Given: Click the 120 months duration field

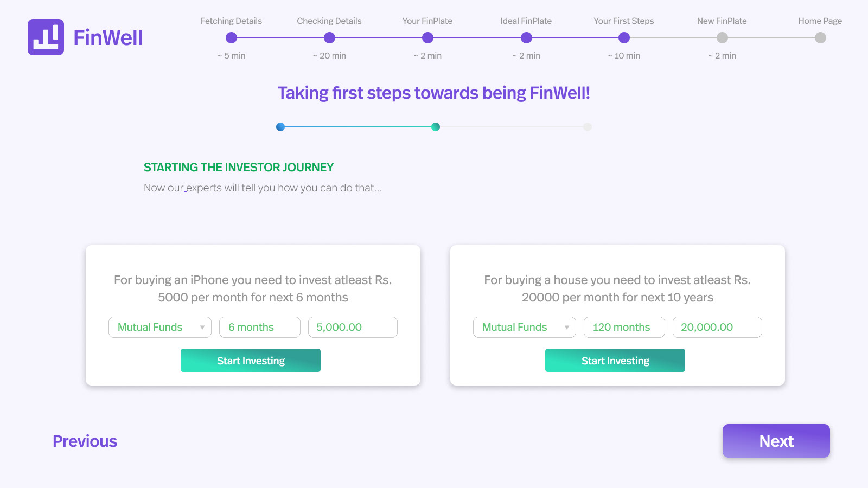Looking at the screenshot, I should click(x=624, y=327).
